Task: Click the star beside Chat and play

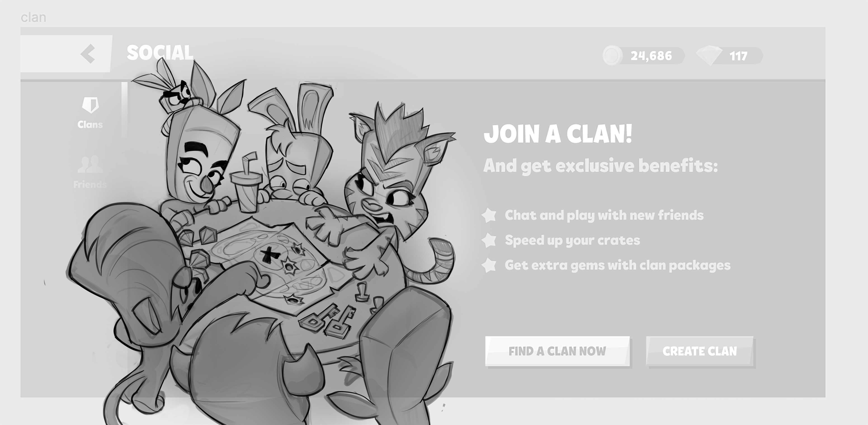Action: coord(489,215)
